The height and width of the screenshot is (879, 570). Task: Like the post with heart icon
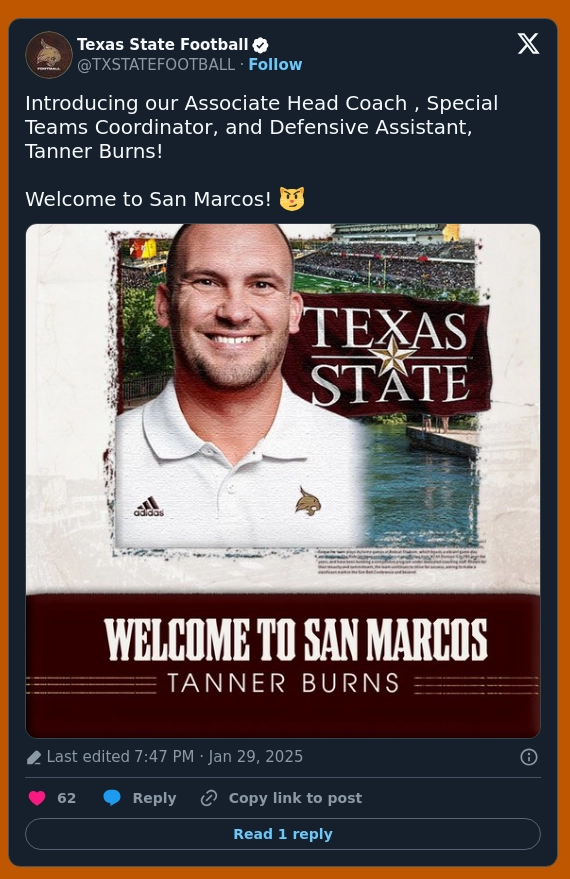pos(37,798)
